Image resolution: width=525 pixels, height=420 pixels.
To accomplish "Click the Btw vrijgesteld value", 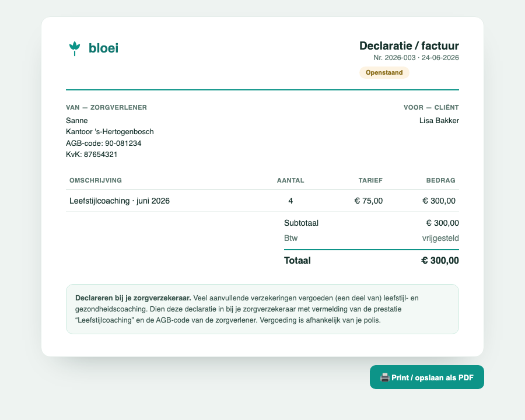I will 440,238.
